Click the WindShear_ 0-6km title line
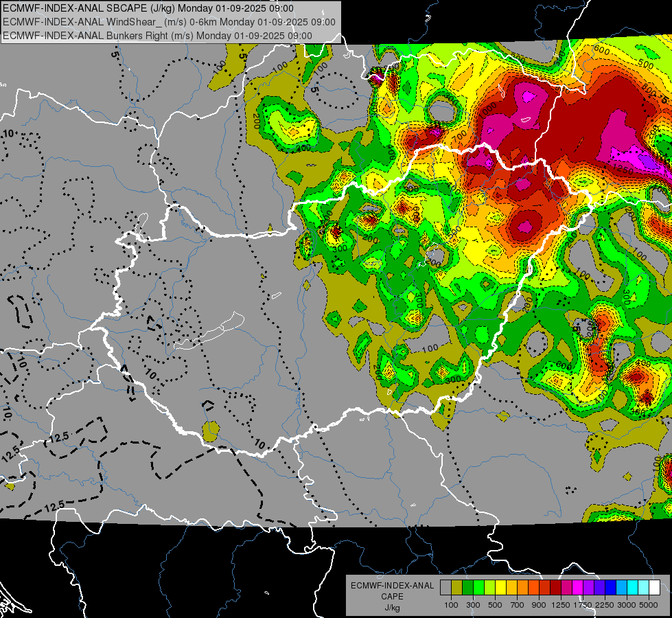The image size is (672, 618). pyautogui.click(x=169, y=22)
